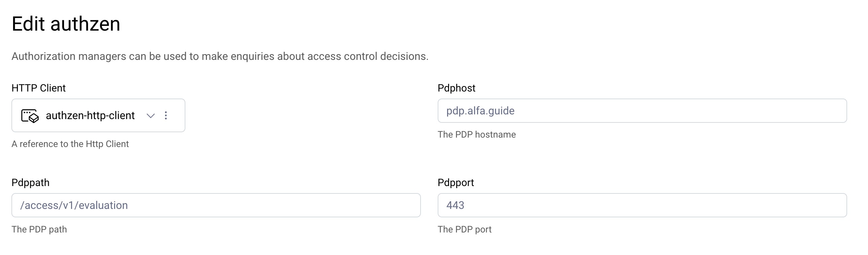The image size is (868, 255).
Task: Click the Pdppath label
Action: [30, 183]
